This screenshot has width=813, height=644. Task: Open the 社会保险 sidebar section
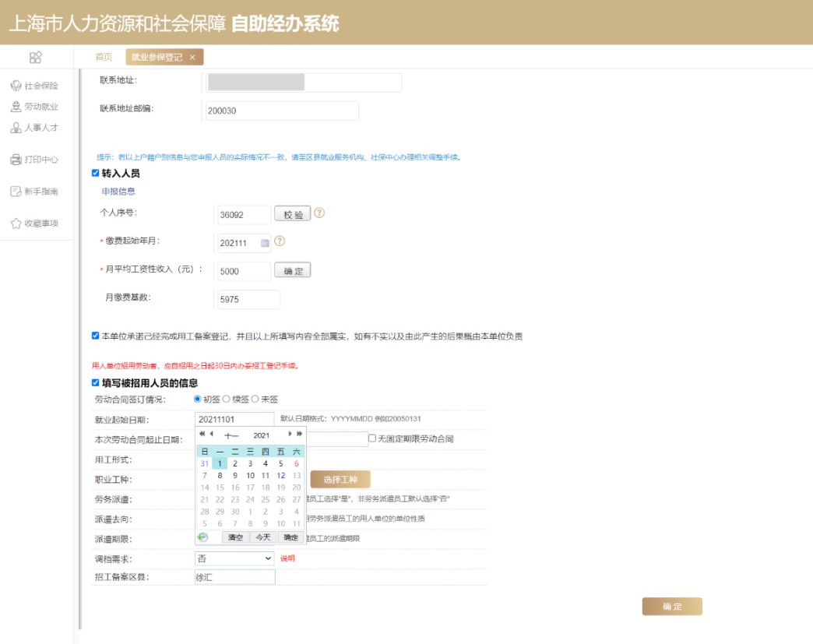(34, 86)
